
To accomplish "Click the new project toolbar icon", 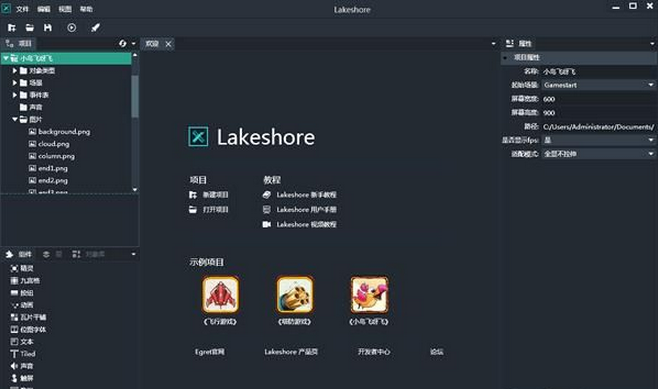I will [11, 28].
